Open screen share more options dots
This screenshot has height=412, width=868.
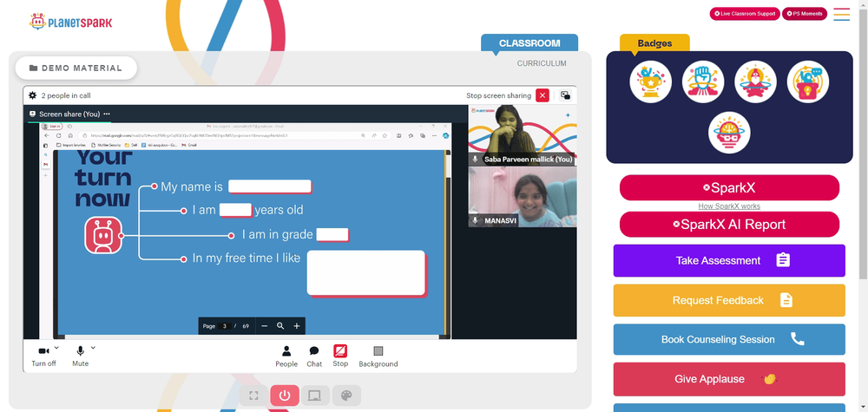107,114
